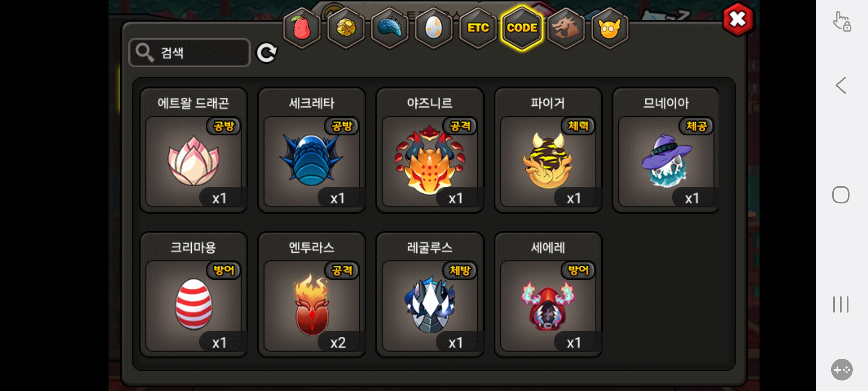Click the refresh arrow beside search
Screen dimensions: 868x391
coord(267,53)
